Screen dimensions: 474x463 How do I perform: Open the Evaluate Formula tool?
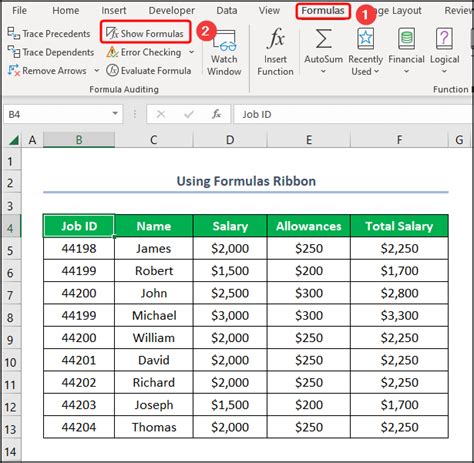(149, 71)
